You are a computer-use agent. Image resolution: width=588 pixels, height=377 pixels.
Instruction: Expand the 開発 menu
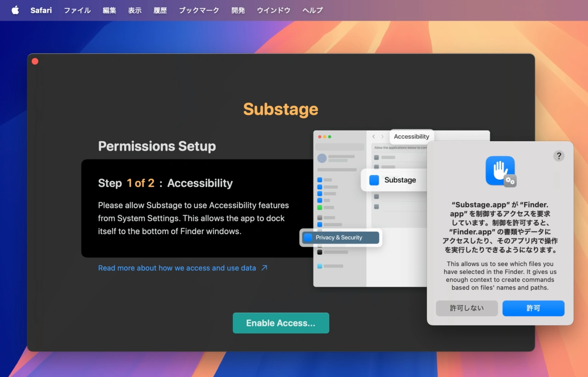tap(238, 10)
